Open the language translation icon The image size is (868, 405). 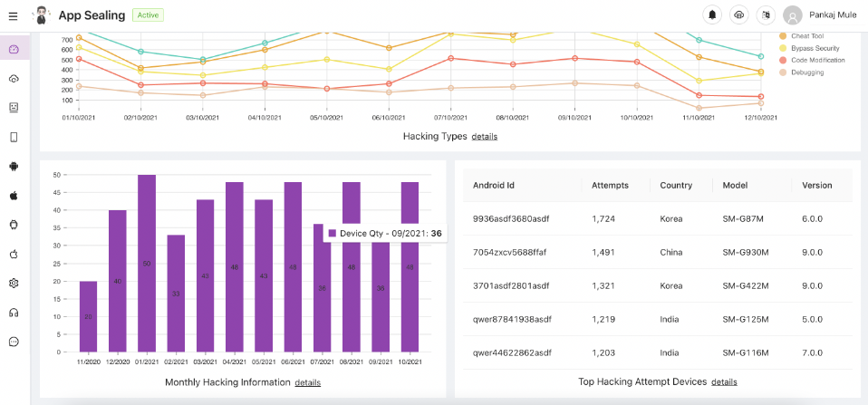tap(765, 15)
